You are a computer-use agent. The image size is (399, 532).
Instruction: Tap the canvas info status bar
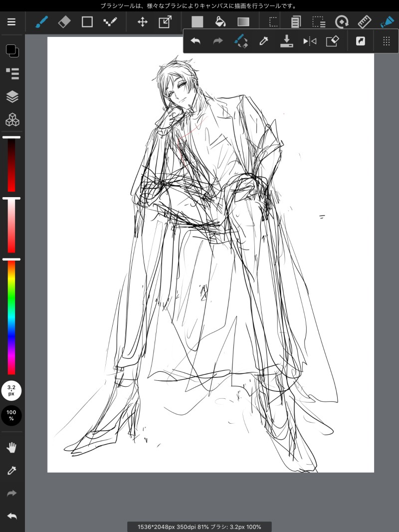(199, 527)
